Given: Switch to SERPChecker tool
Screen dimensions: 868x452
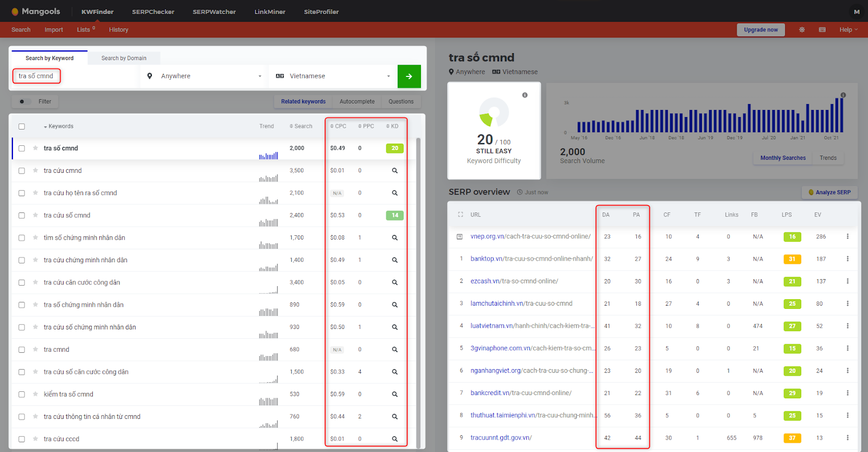Looking at the screenshot, I should [x=153, y=12].
